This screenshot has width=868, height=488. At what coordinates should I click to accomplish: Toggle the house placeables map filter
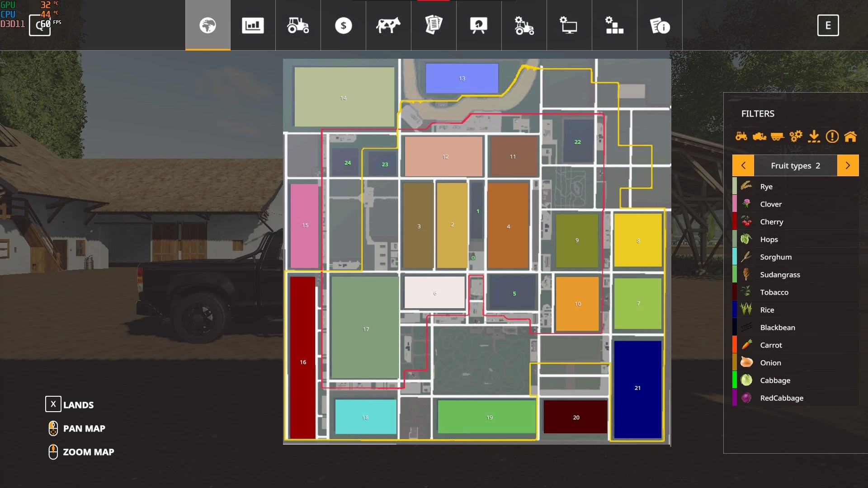tap(850, 136)
